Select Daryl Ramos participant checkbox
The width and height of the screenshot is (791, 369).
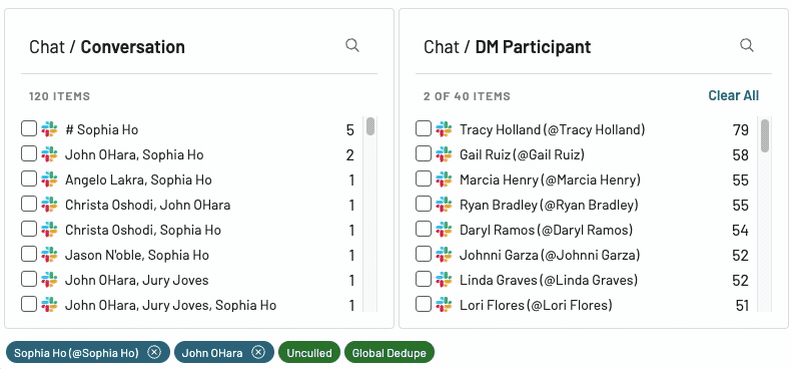pos(423,229)
